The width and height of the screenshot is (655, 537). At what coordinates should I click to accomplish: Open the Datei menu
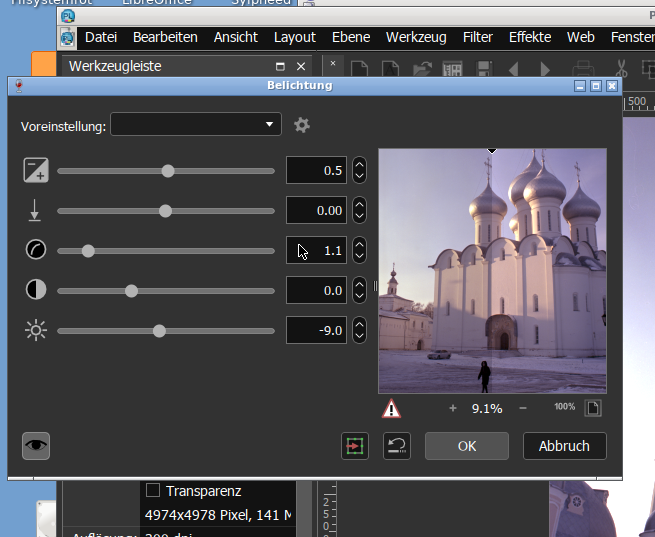(101, 37)
